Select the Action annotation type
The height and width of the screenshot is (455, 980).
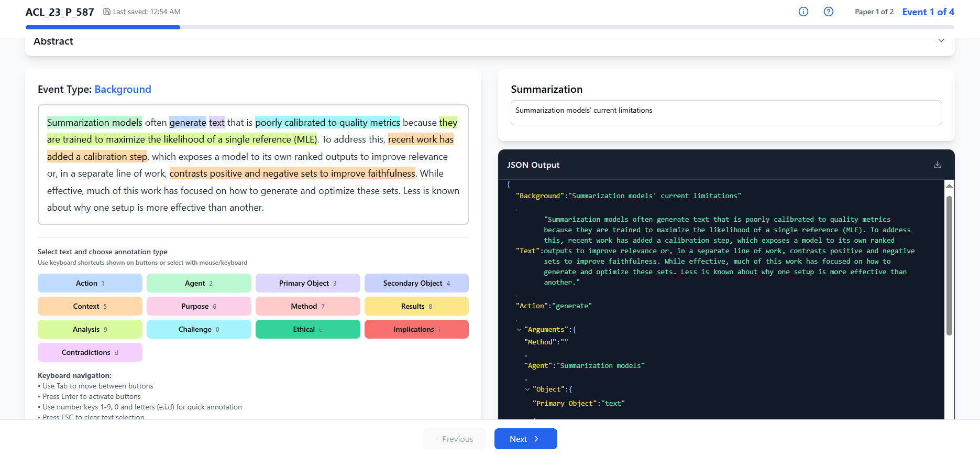pos(90,283)
